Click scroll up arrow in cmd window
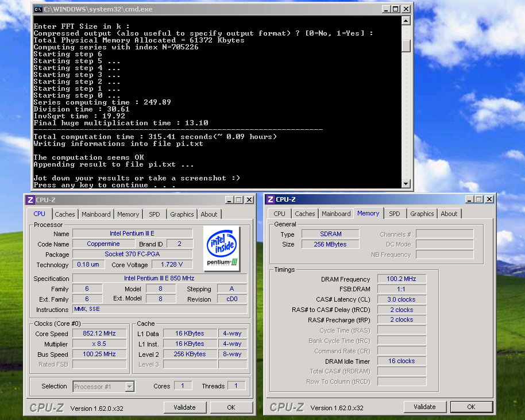The height and width of the screenshot is (420, 525). coord(406,21)
